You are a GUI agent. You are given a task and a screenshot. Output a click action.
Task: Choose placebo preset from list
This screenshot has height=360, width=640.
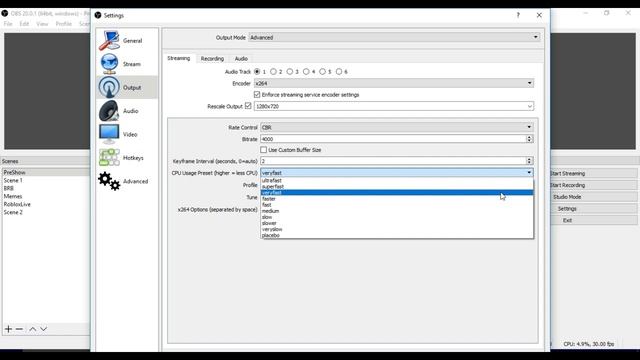pos(397,236)
